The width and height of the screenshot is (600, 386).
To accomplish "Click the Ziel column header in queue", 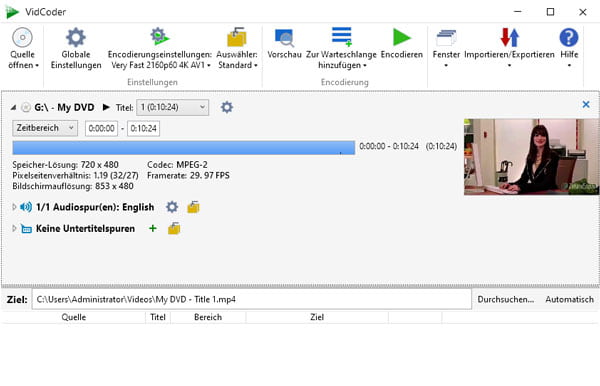I will [x=317, y=317].
